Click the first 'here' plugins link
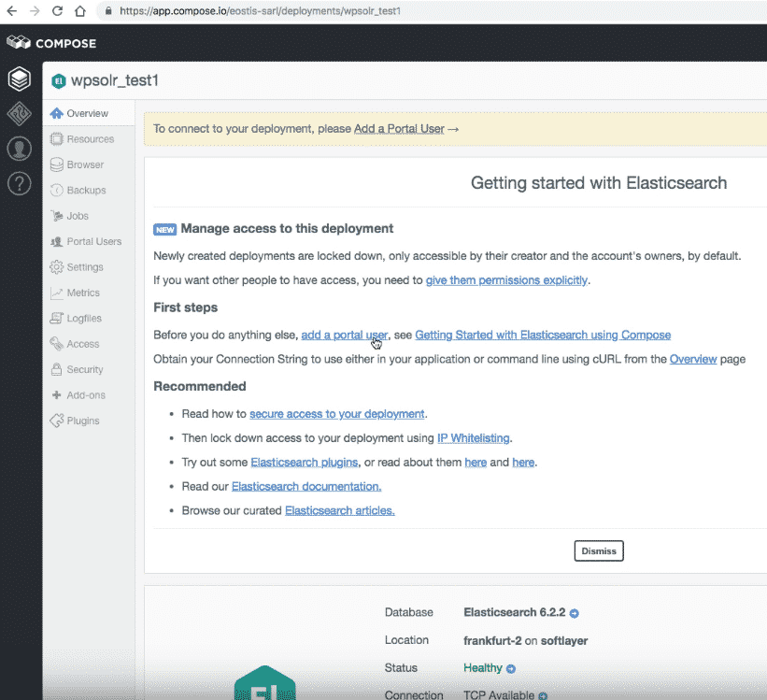 pyautogui.click(x=476, y=463)
